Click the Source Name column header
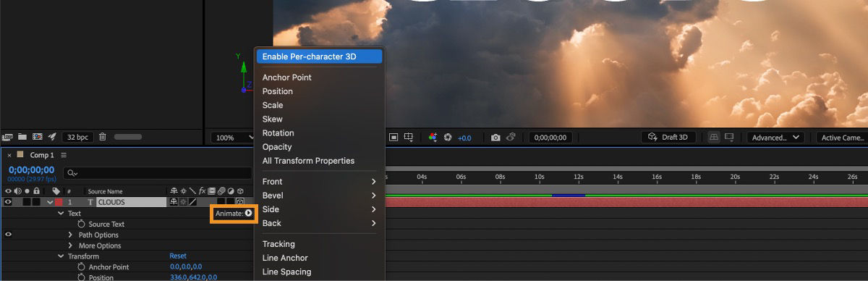The image size is (868, 281). [x=106, y=191]
